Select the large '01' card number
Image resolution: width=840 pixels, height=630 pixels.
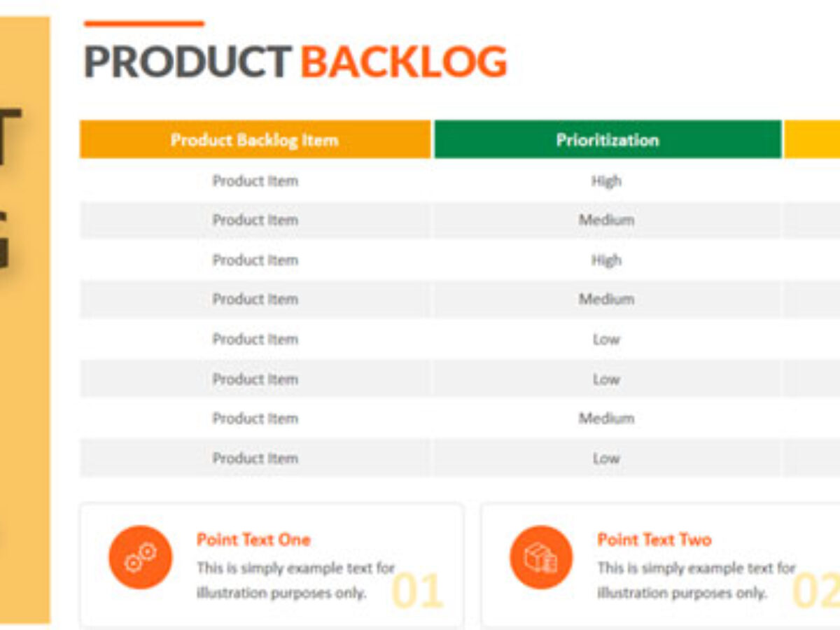[417, 590]
